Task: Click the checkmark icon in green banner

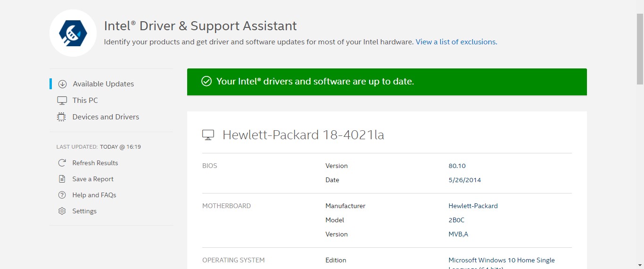Action: click(206, 82)
